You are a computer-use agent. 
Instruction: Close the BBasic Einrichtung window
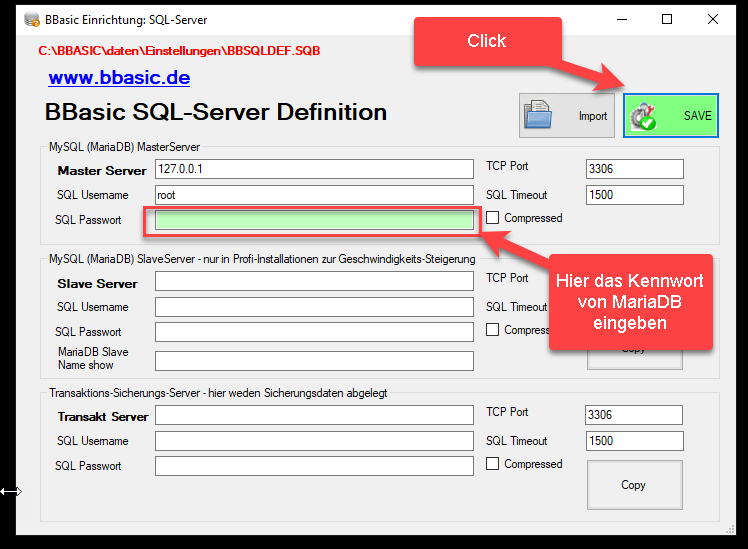click(x=713, y=20)
